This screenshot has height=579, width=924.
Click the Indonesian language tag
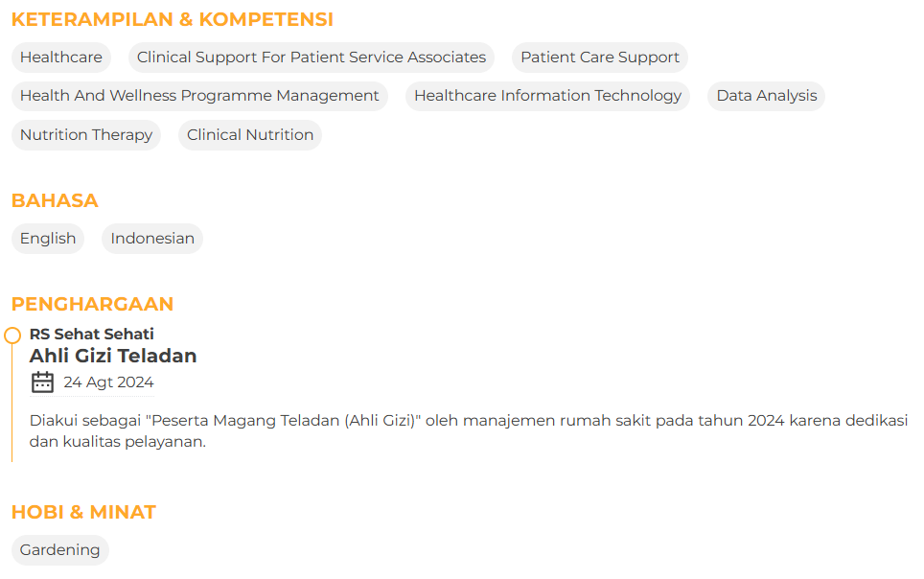(x=152, y=239)
